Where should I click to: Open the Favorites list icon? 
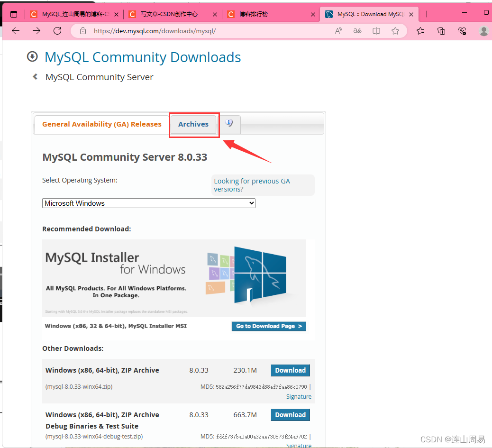pyautogui.click(x=420, y=31)
